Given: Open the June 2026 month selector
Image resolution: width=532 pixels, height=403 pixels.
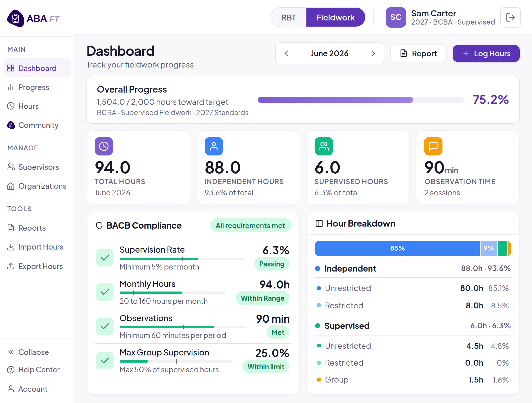Looking at the screenshot, I should coord(329,53).
